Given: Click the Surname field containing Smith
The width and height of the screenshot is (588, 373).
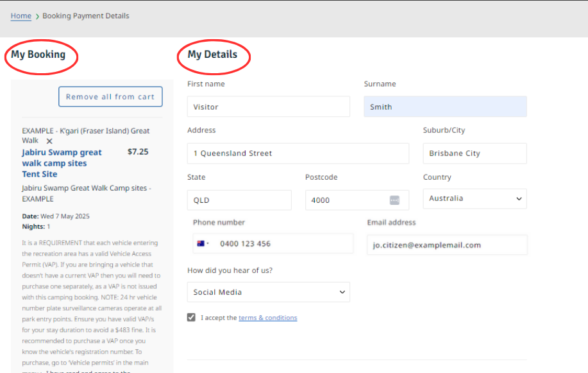Looking at the screenshot, I should (x=445, y=107).
